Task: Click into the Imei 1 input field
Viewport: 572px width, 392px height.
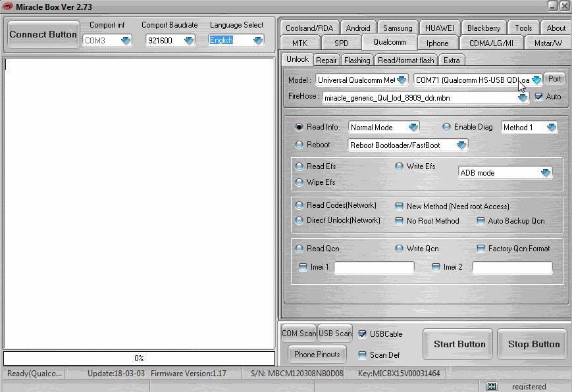Action: coord(375,267)
